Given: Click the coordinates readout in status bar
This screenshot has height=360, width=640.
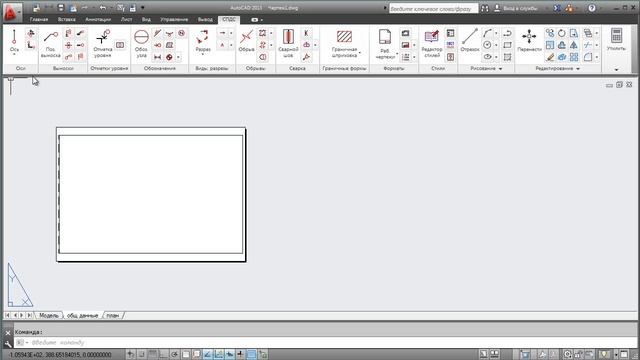Looking at the screenshot, I should [x=60, y=355].
